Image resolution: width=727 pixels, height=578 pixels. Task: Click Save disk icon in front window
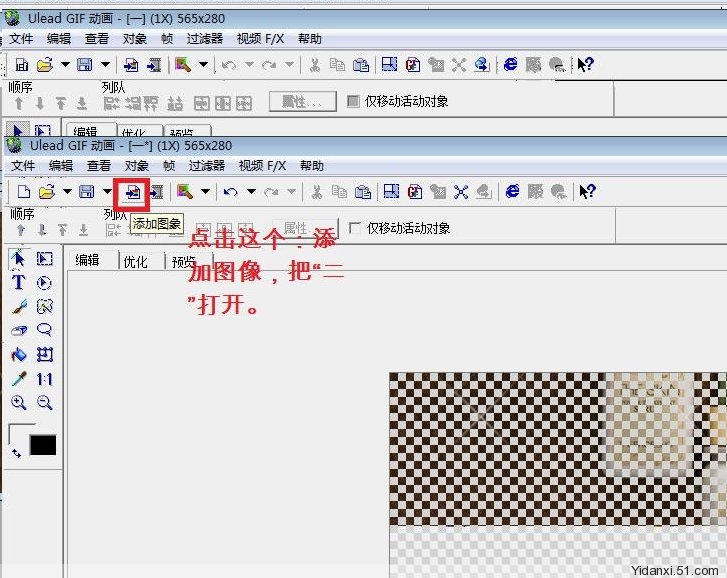click(87, 191)
